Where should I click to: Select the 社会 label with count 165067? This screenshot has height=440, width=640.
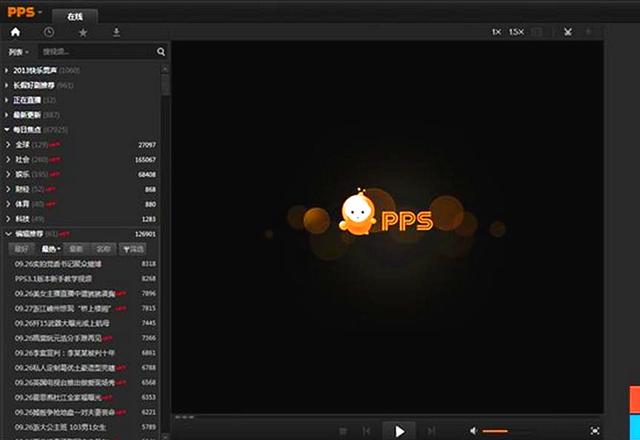coord(22,159)
